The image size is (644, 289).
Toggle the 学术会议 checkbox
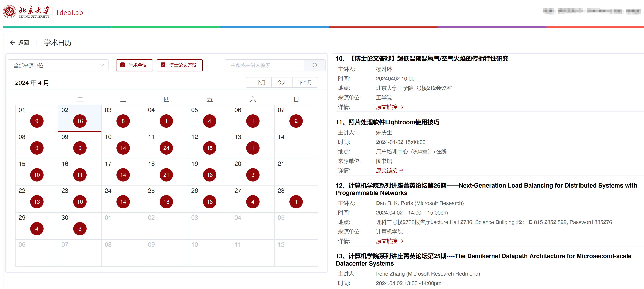point(123,65)
